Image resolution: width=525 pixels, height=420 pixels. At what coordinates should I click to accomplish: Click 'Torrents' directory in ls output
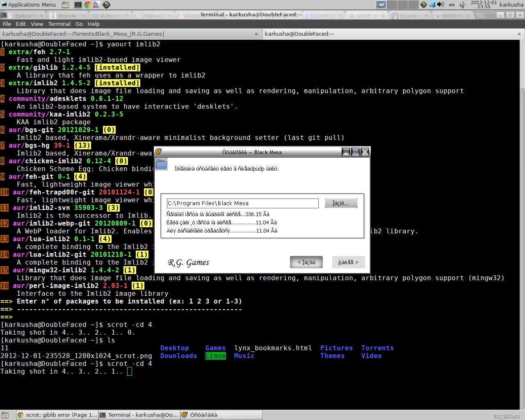378,348
